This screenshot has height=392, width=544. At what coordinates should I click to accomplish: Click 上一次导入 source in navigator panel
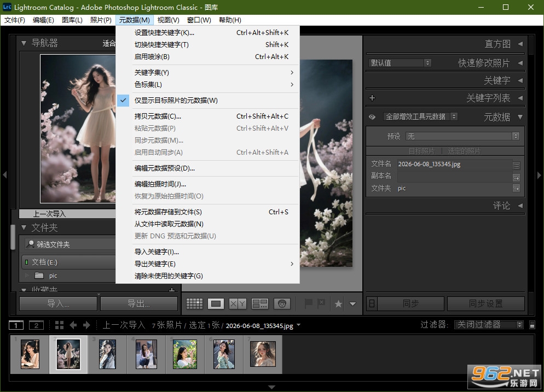pyautogui.click(x=67, y=214)
